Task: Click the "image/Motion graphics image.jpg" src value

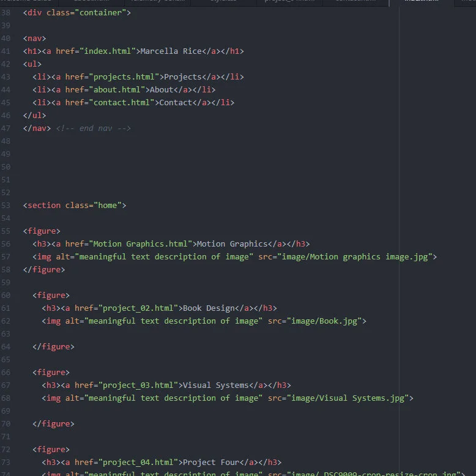Action: 355,257
